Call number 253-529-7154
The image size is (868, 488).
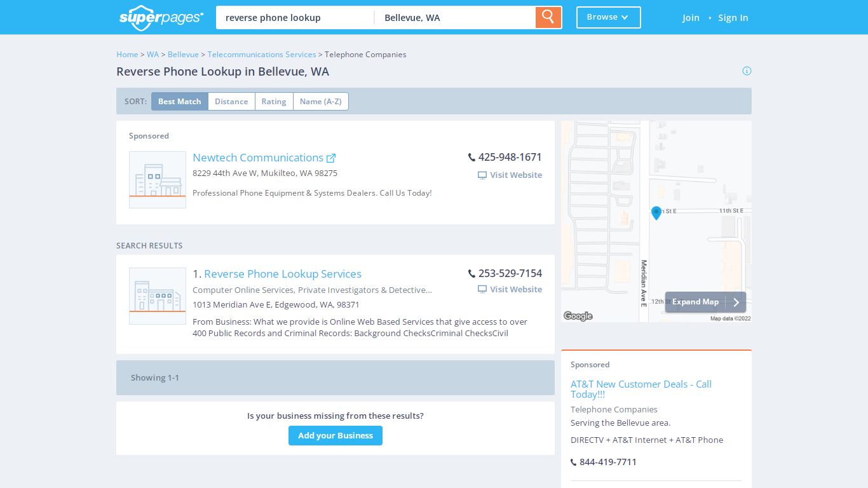tap(510, 274)
